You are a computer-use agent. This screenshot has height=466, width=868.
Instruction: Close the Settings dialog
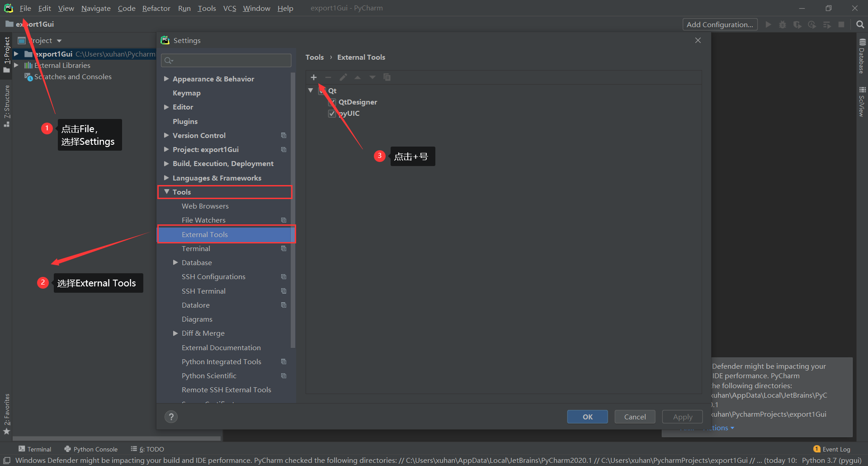click(698, 40)
